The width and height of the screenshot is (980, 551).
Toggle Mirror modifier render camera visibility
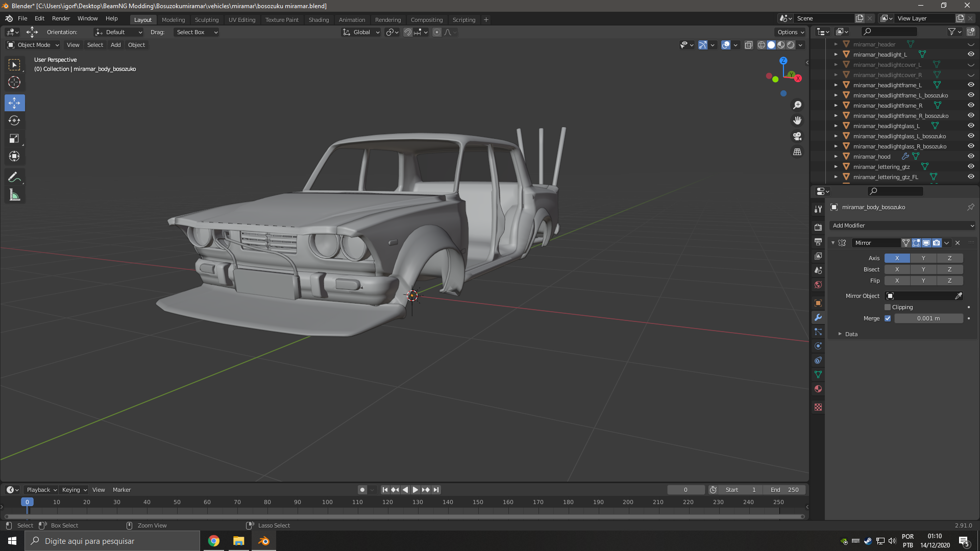tap(936, 243)
